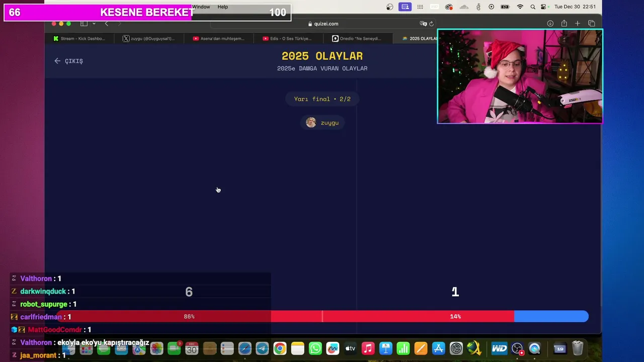Open the Asena'dan muhteşem tab

pos(219,39)
